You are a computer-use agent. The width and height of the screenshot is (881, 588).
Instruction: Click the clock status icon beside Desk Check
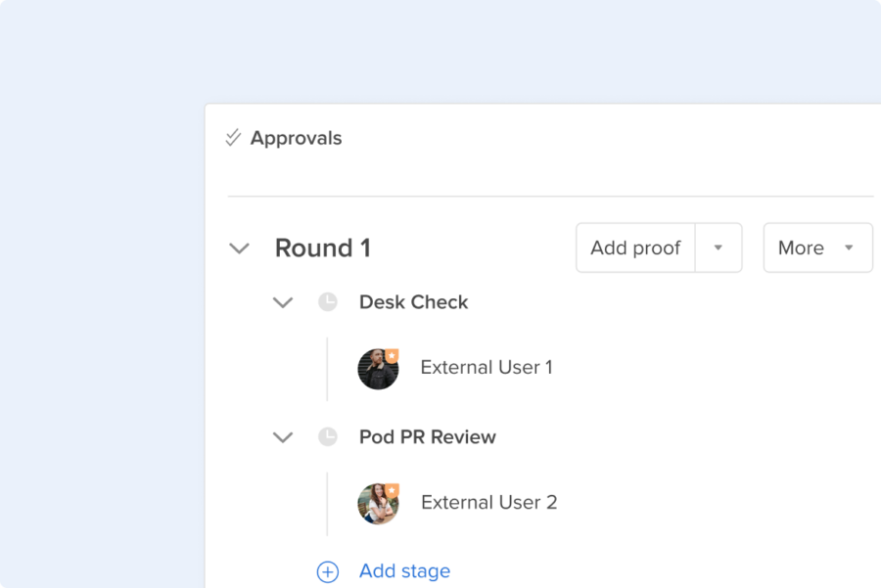pyautogui.click(x=327, y=302)
